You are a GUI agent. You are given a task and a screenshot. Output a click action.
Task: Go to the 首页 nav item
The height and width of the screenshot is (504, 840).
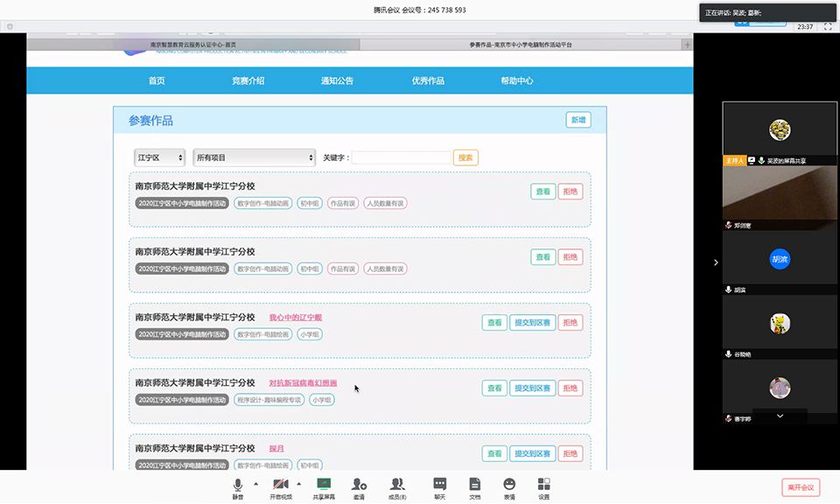tap(157, 80)
